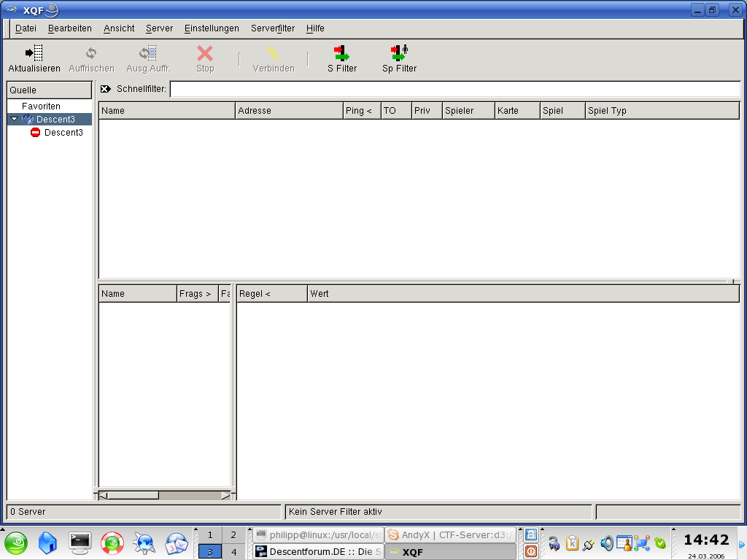
Task: Switch to virtual desktop 4
Action: pyautogui.click(x=233, y=552)
